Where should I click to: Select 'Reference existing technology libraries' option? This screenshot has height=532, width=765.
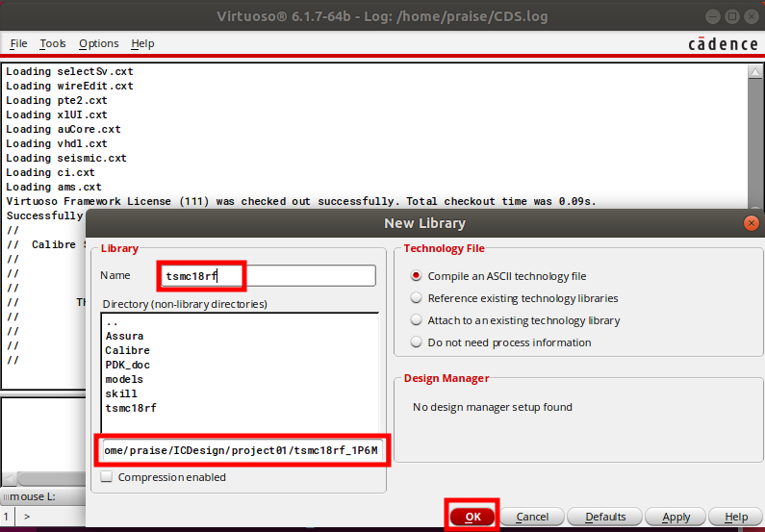point(514,298)
